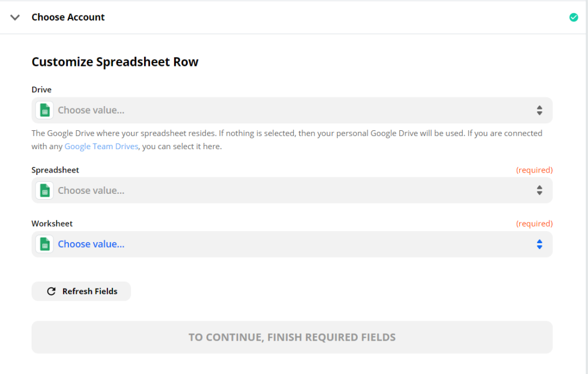Click the green completed checkmark icon
This screenshot has width=588, height=374.
tap(574, 17)
